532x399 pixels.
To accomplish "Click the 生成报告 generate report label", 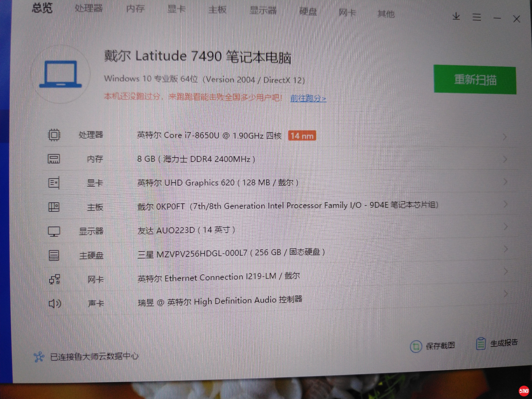I will tap(504, 343).
